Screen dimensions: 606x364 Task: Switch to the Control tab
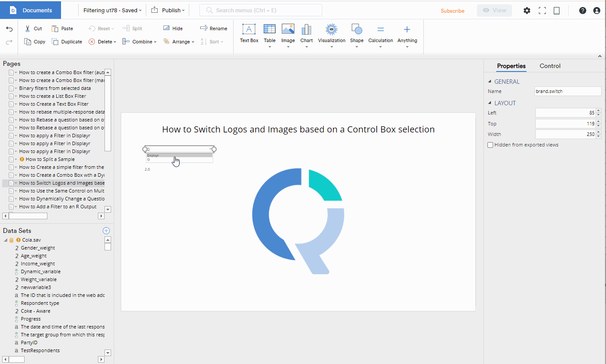tap(550, 66)
